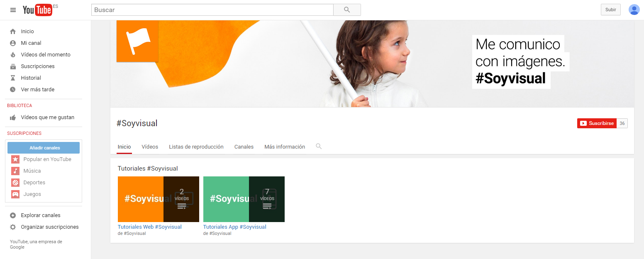Click the Explorar canales plus icon
Viewport: 644px width, 259px height.
pos(13,215)
